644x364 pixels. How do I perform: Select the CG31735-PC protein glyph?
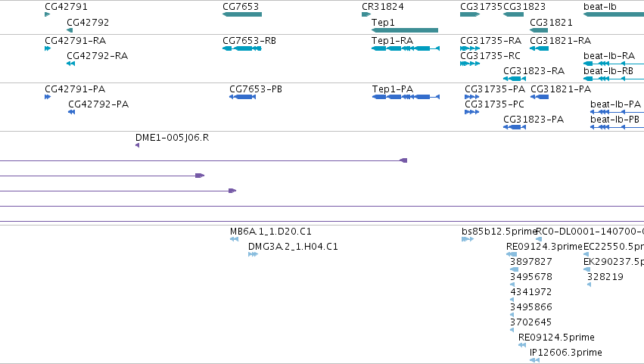[472, 112]
